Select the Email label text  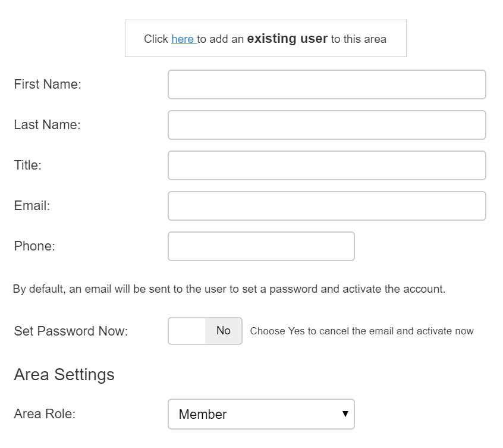pyautogui.click(x=32, y=205)
